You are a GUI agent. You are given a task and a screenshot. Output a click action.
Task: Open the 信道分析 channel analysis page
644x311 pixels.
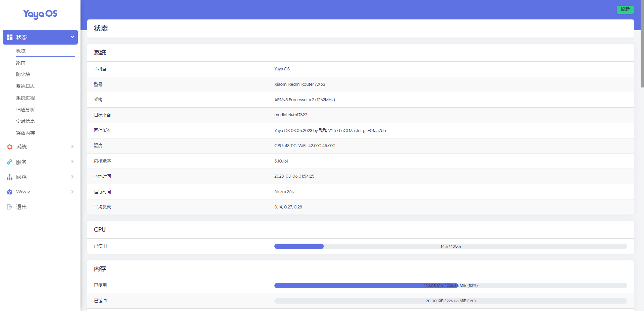[25, 109]
